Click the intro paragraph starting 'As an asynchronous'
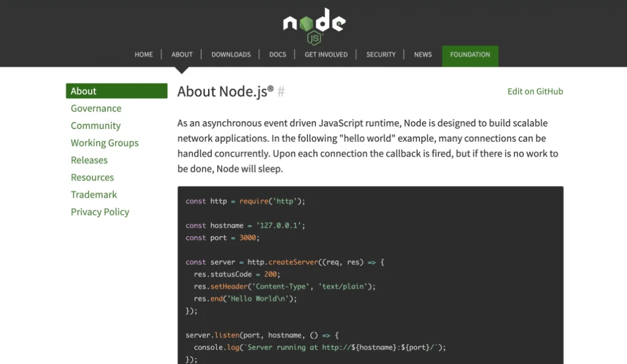Viewport: 627px width, 364px height. (x=368, y=146)
